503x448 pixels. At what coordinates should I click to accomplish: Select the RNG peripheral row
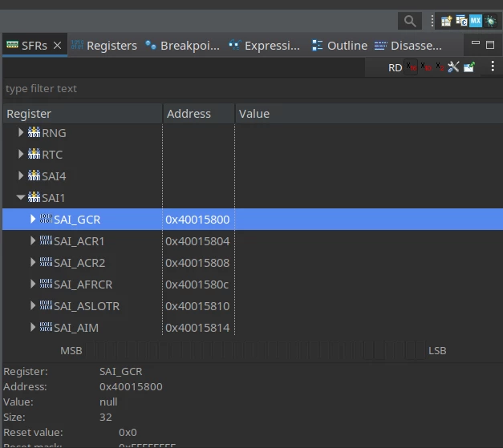pyautogui.click(x=253, y=133)
